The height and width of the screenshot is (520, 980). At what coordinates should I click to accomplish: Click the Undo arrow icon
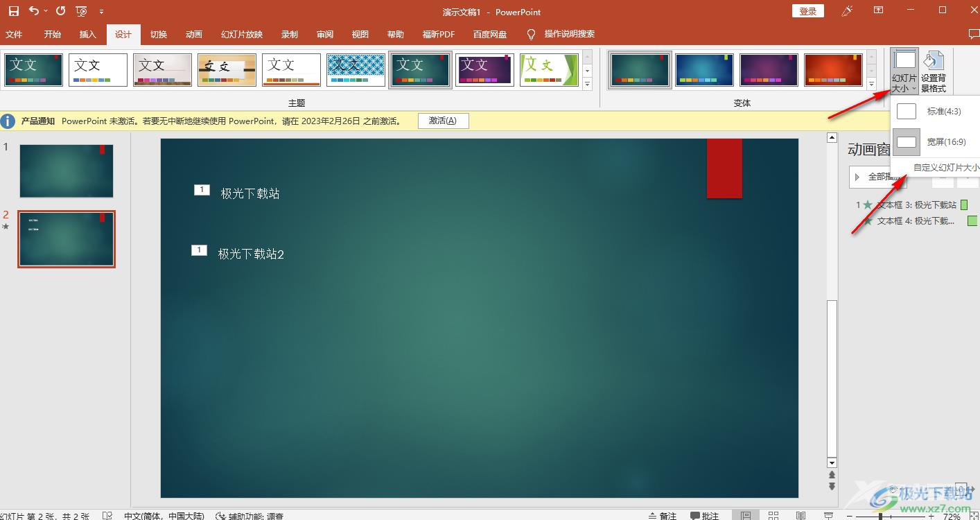coord(33,11)
